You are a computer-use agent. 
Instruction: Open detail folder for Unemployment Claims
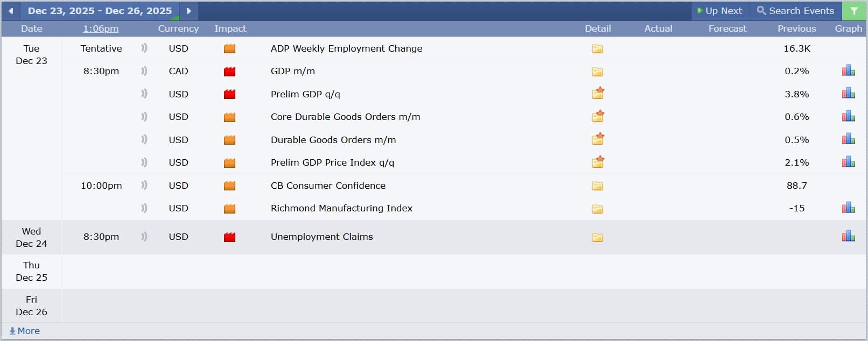click(597, 237)
